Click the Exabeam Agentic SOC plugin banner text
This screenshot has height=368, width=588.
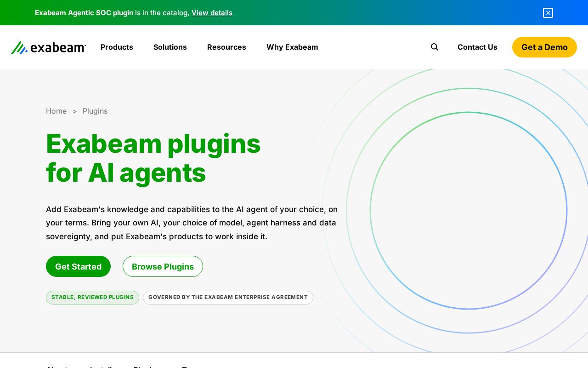click(x=84, y=13)
